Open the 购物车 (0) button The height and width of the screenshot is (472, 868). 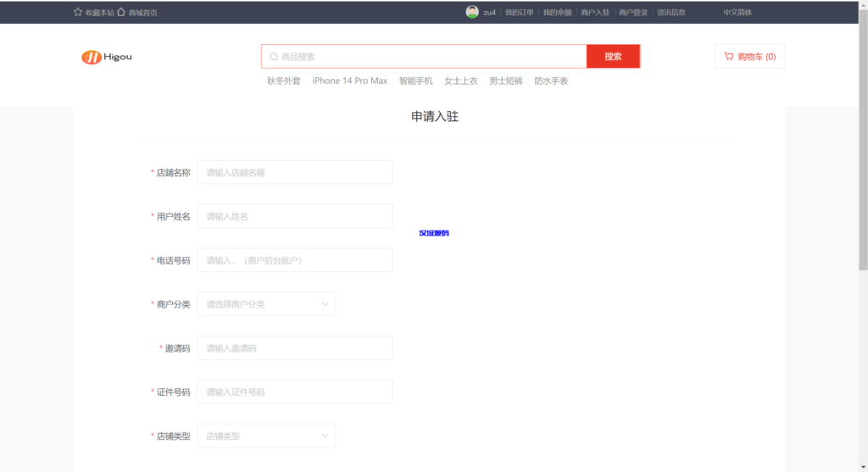(749, 57)
